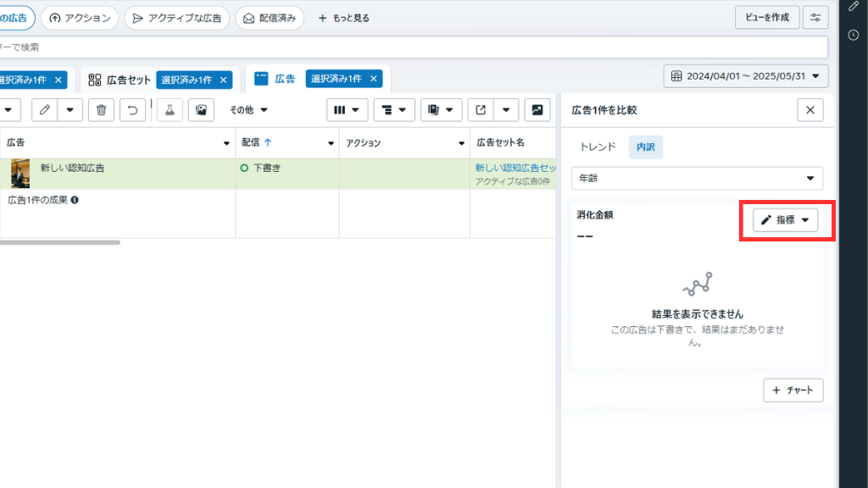Expand the 年齢 breakdown dropdown
Viewport: 868px width, 488px height.
pyautogui.click(x=696, y=178)
